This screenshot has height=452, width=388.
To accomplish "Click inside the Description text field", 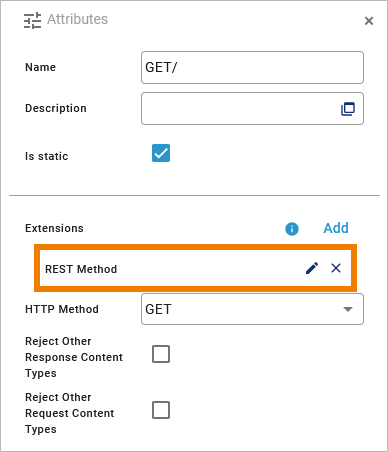I will [x=240, y=109].
